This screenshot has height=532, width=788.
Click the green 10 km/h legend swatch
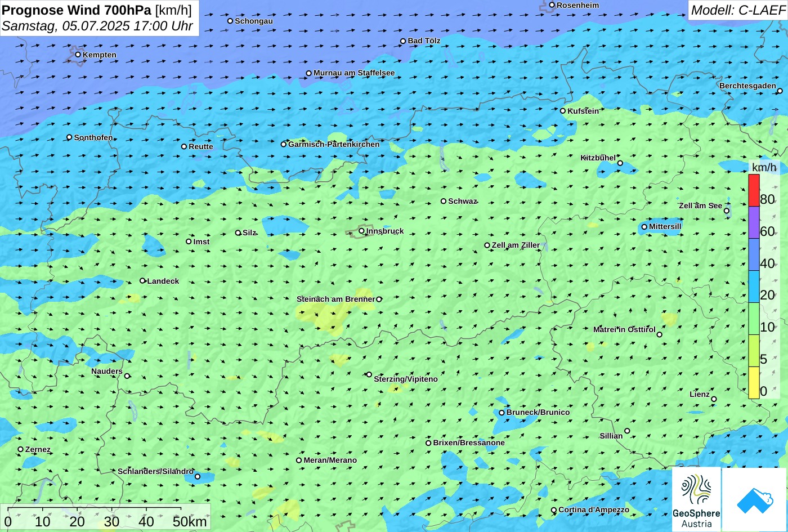[x=754, y=319]
